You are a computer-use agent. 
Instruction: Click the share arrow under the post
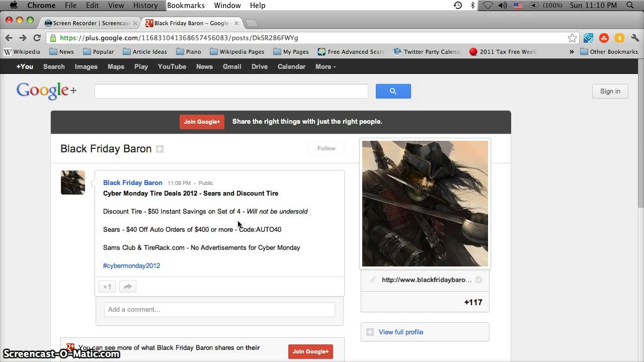click(128, 287)
